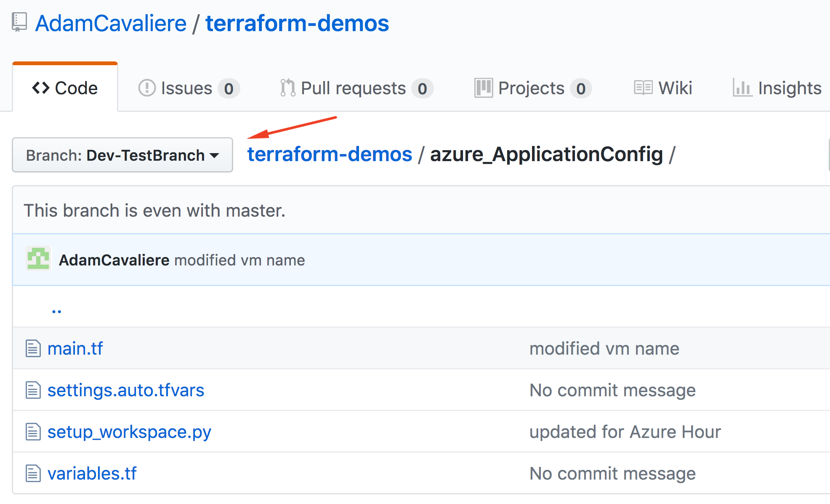Open 'updated for Azure Hour' commit message
This screenshot has height=504, width=830.
625,432
